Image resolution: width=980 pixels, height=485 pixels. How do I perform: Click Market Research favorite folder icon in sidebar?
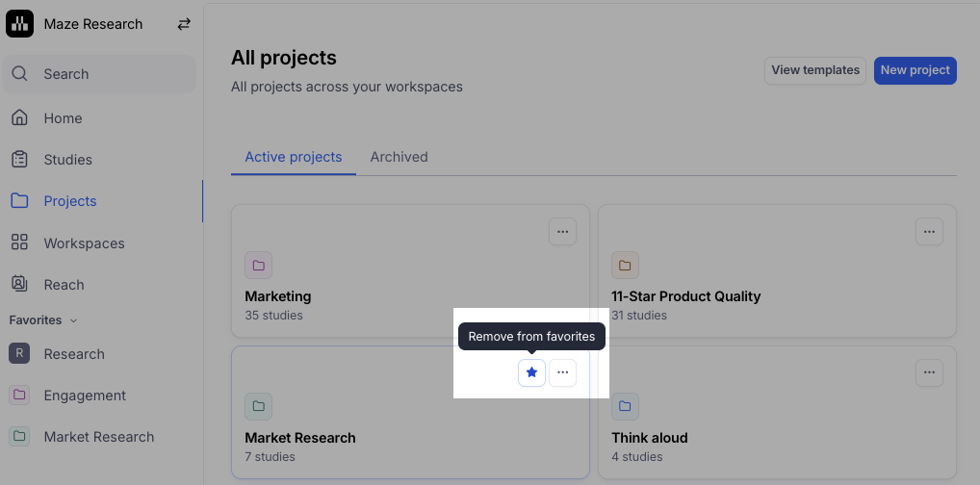click(19, 436)
